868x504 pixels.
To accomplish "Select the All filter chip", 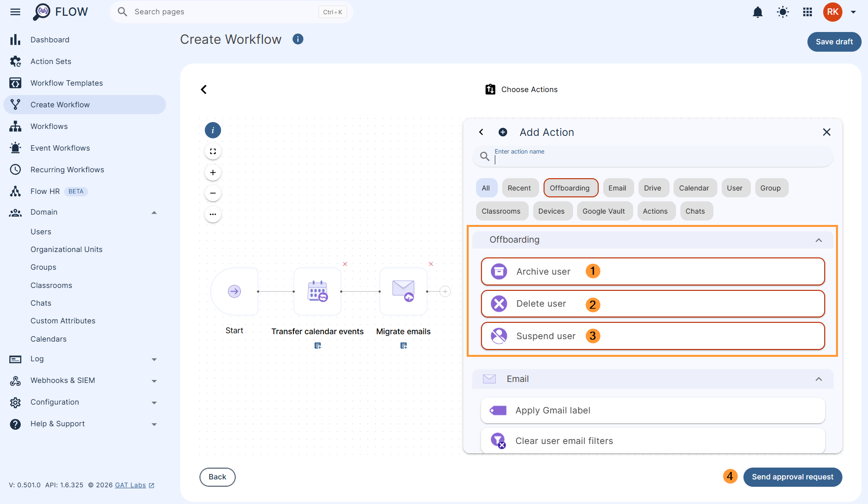I will point(485,188).
